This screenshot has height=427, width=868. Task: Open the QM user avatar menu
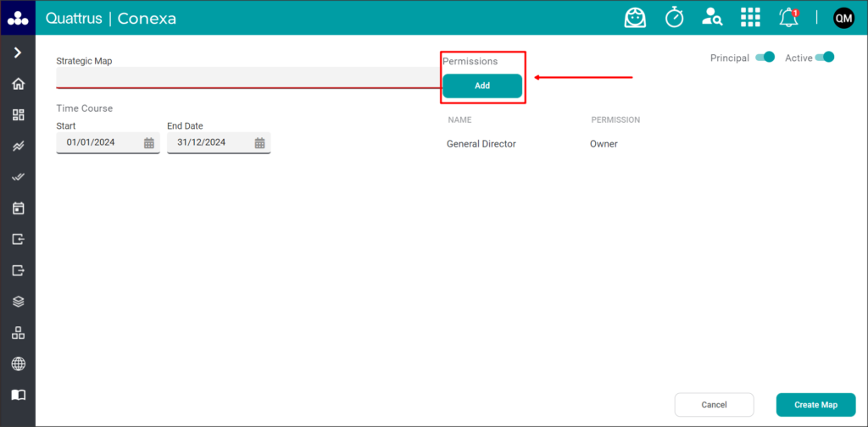[x=843, y=19]
